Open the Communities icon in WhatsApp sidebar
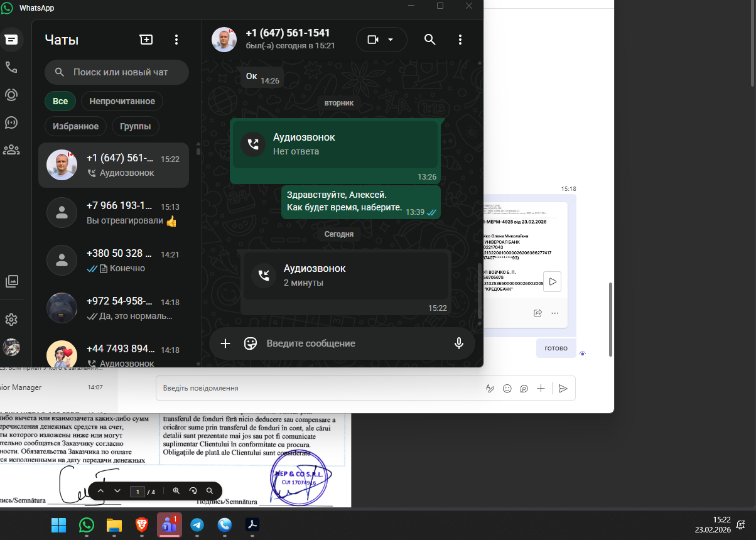Screen dimensions: 756x540 (11, 149)
